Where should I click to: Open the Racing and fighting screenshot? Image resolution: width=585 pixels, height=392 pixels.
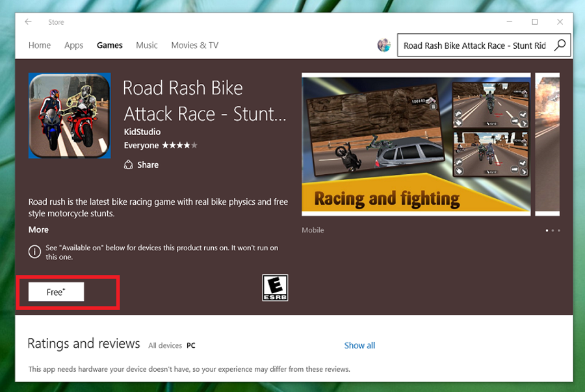coord(416,144)
